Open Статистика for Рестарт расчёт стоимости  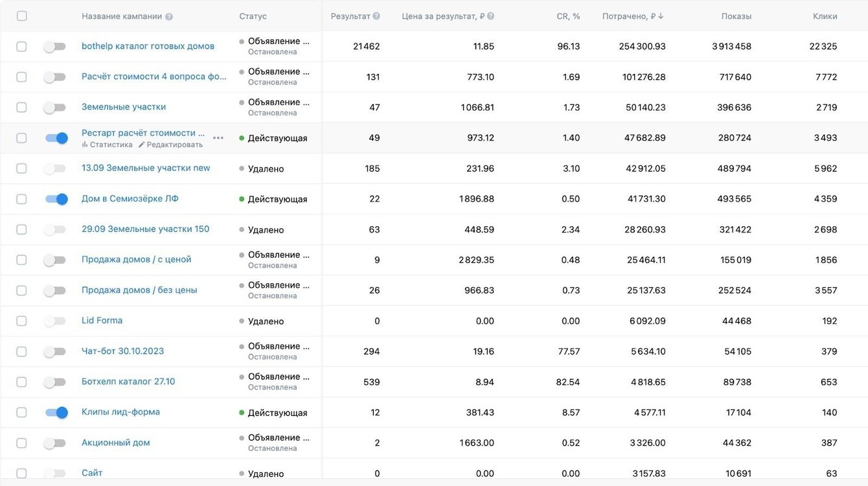point(107,145)
